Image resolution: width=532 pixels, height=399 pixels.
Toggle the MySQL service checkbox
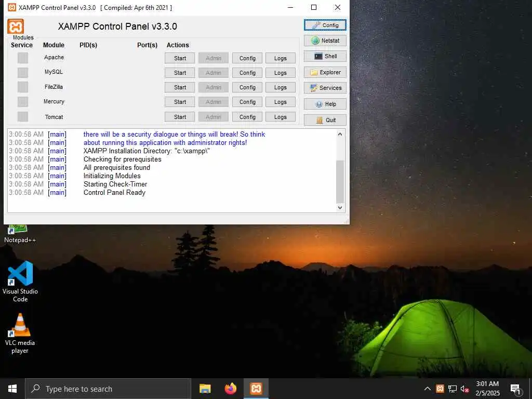(x=23, y=72)
